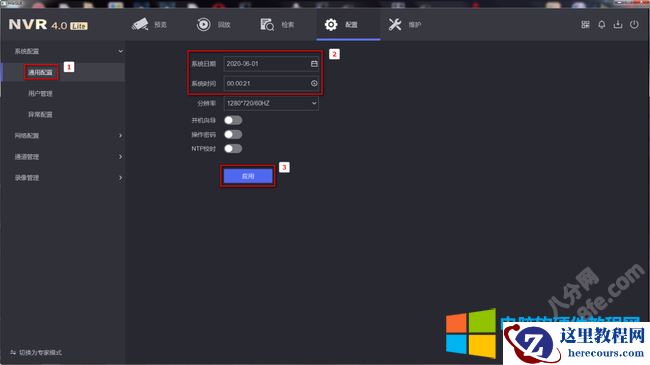Open clock picker in 系统时间 field
This screenshot has height=365, width=650.
[x=314, y=83]
